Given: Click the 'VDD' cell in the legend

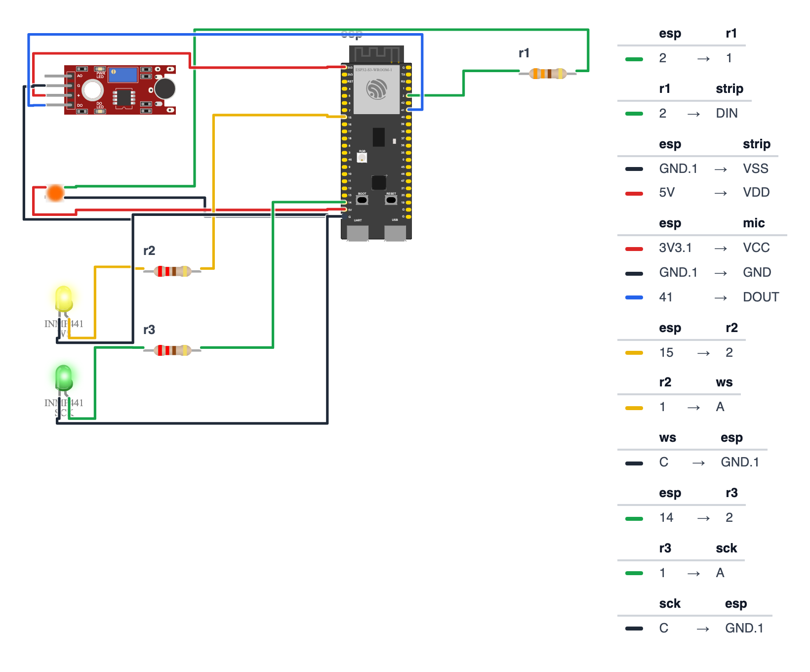Looking at the screenshot, I should [756, 192].
